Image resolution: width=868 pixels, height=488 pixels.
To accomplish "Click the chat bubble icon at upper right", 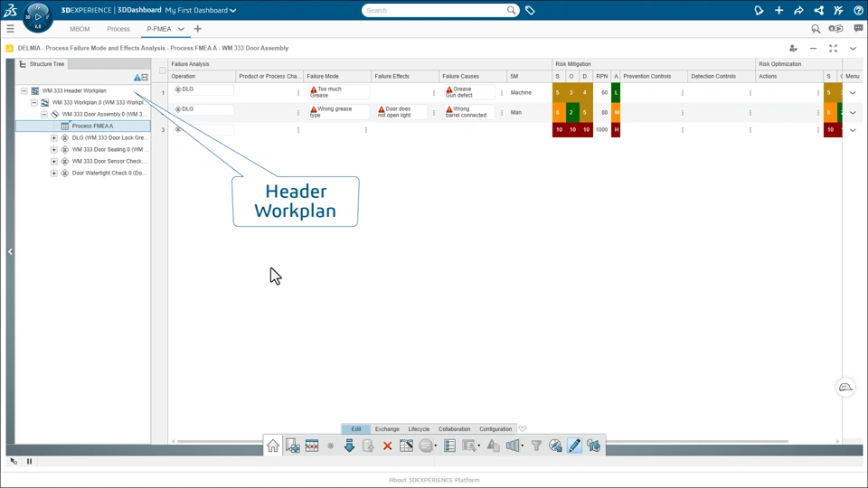I will pos(858,28).
